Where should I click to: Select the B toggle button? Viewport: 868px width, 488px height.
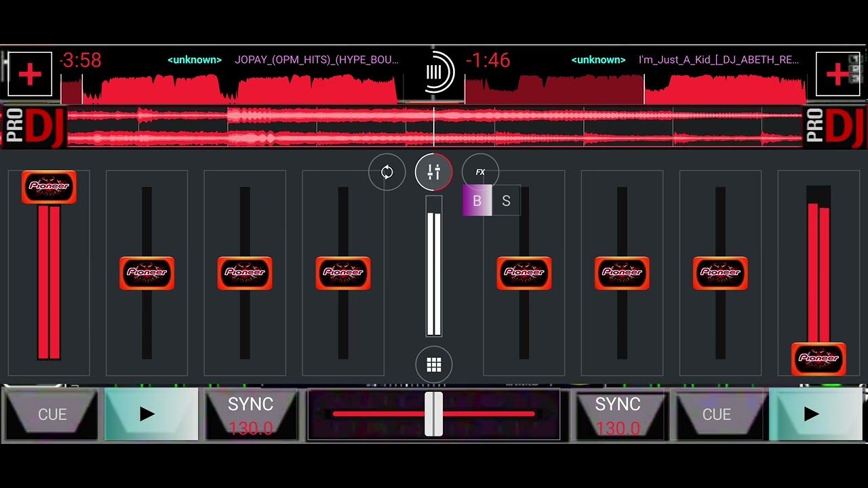coord(477,201)
